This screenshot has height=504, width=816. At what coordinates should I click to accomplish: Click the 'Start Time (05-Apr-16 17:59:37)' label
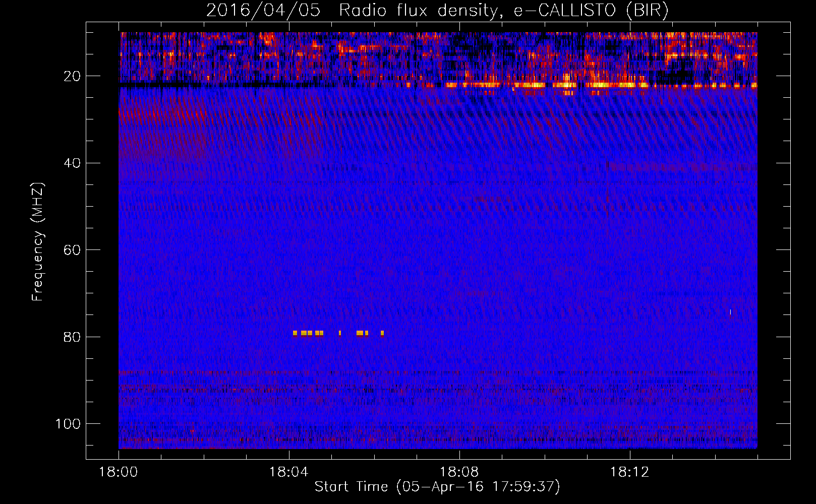(437, 487)
